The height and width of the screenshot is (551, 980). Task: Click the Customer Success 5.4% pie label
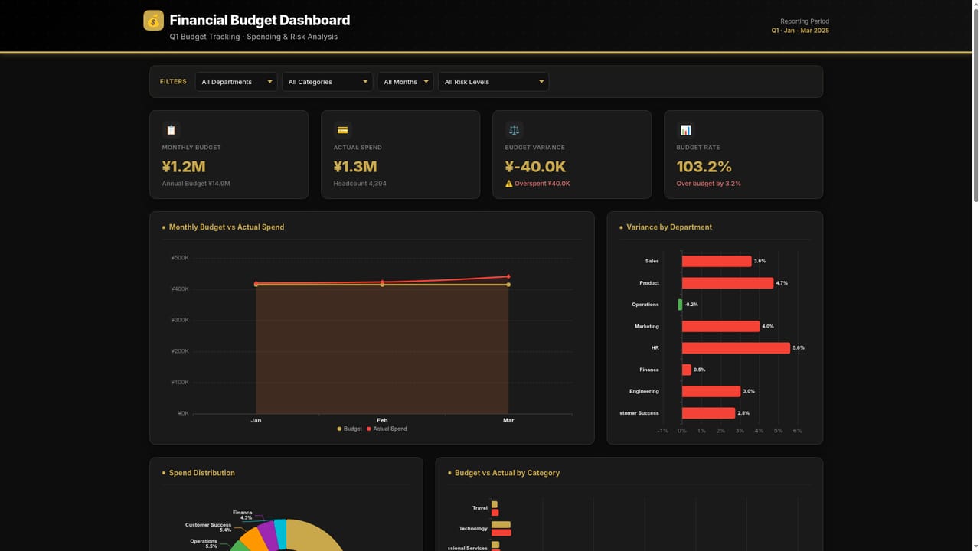(208, 527)
